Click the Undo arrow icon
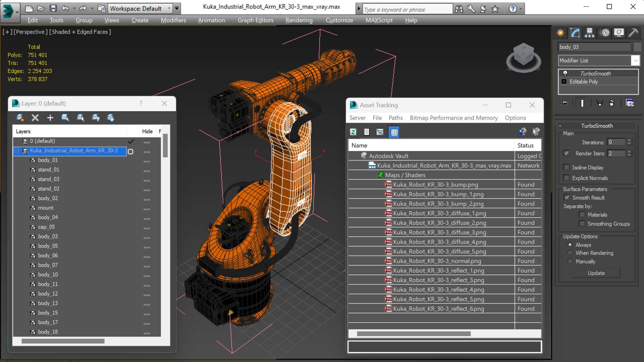 pos(65,8)
